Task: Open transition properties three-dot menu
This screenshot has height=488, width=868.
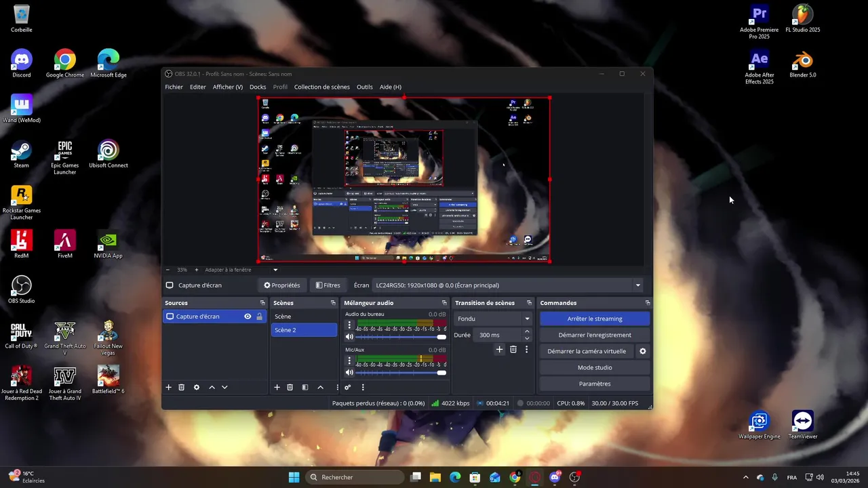Action: pyautogui.click(x=526, y=349)
